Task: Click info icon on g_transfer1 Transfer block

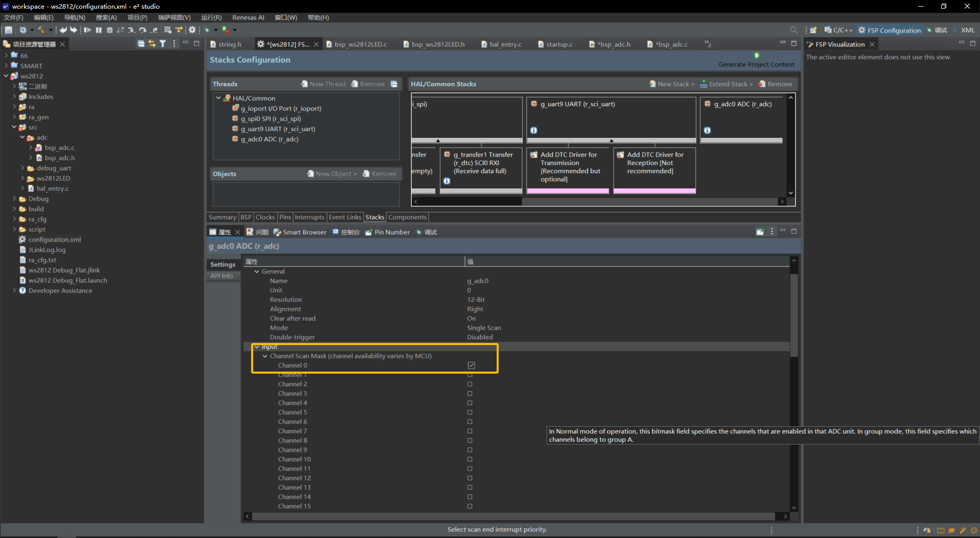Action: (447, 181)
